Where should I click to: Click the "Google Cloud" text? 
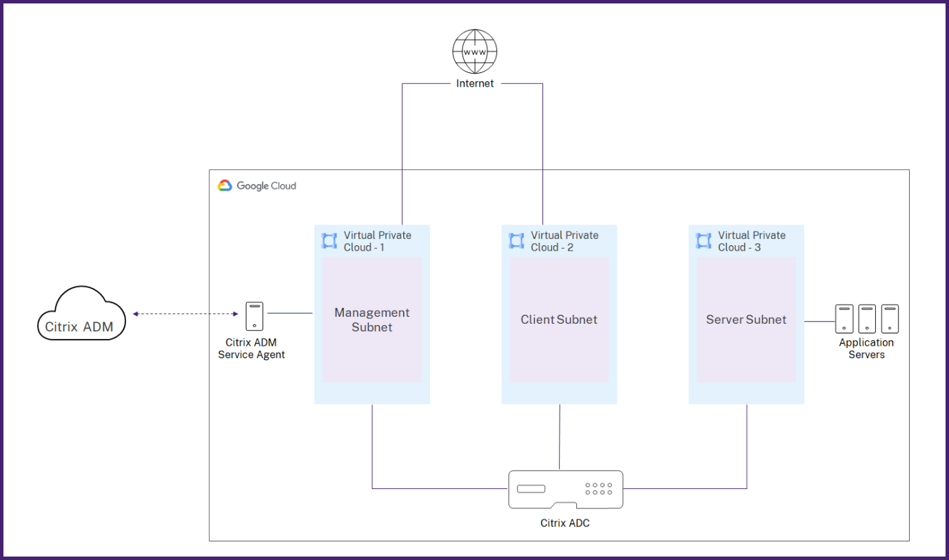[x=267, y=186]
